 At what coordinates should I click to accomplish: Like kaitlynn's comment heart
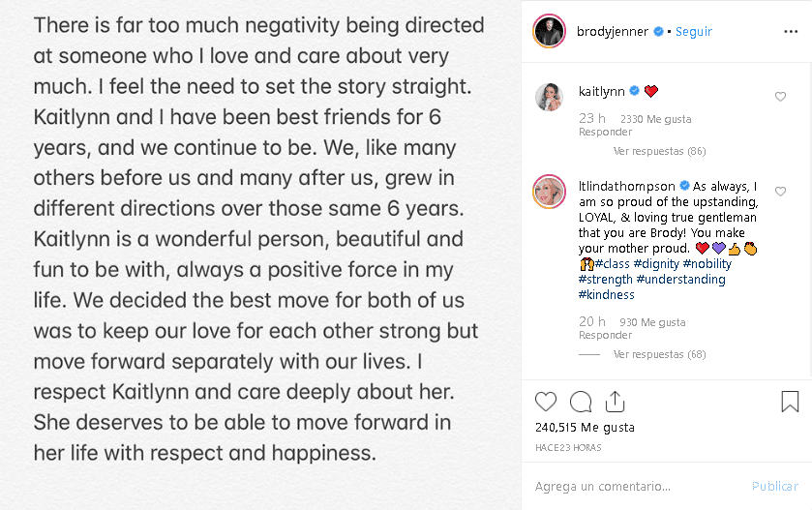(780, 97)
